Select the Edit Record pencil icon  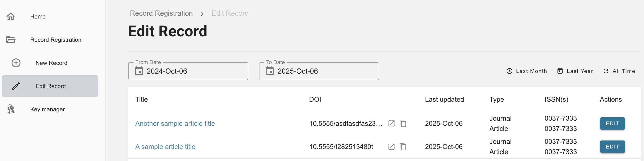pyautogui.click(x=16, y=86)
